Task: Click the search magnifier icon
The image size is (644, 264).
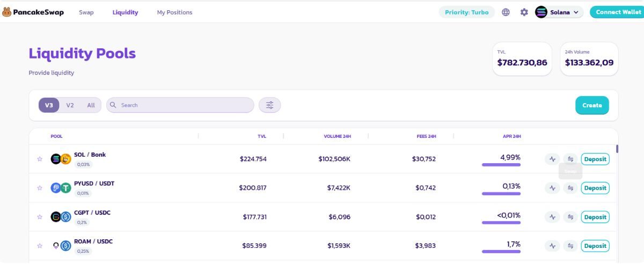Action: tap(113, 105)
